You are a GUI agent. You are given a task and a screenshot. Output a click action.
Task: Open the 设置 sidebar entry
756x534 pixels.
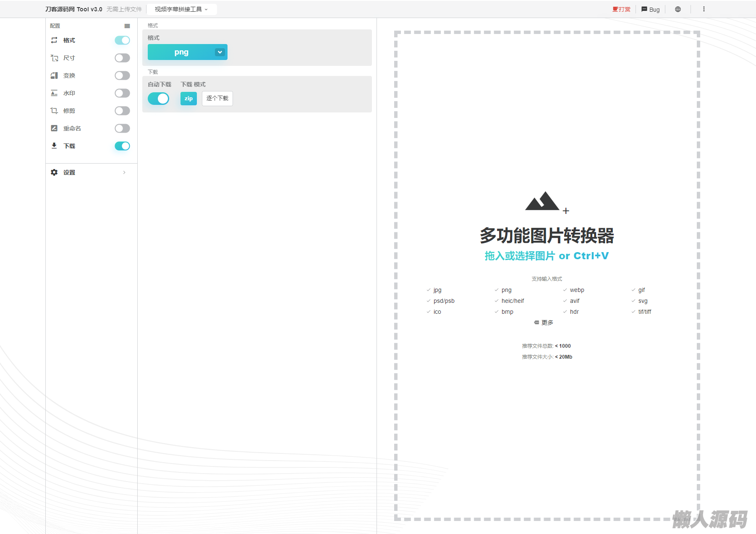pos(69,172)
